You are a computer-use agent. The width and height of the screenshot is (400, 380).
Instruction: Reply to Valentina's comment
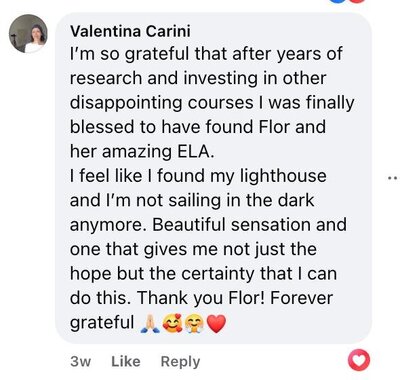(180, 361)
